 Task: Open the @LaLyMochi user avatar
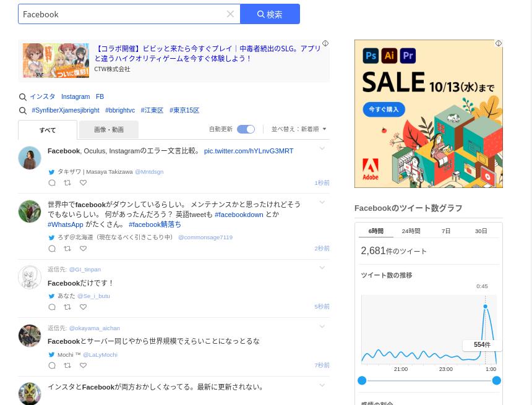point(30,336)
